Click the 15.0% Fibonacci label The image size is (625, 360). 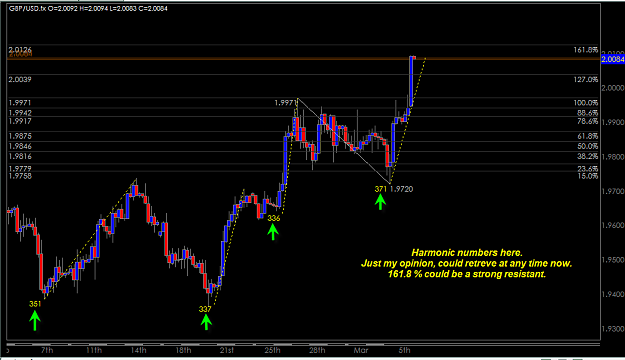point(587,176)
